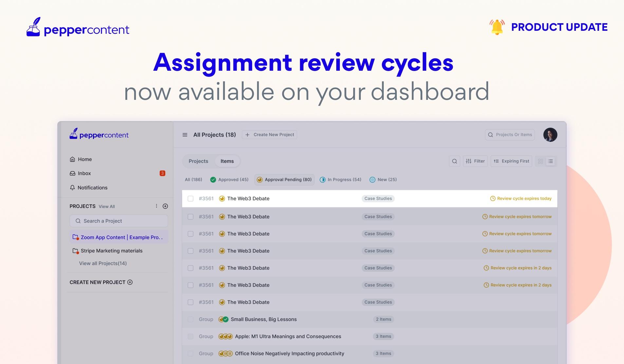Viewport: 624px width, 364px height.
Task: Click the View All link beside PROJECTS
Action: 107,207
